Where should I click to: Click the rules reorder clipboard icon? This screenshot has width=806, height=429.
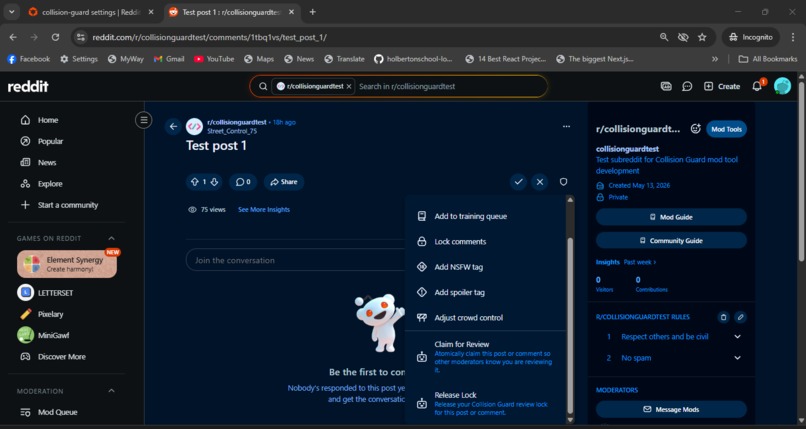click(723, 317)
